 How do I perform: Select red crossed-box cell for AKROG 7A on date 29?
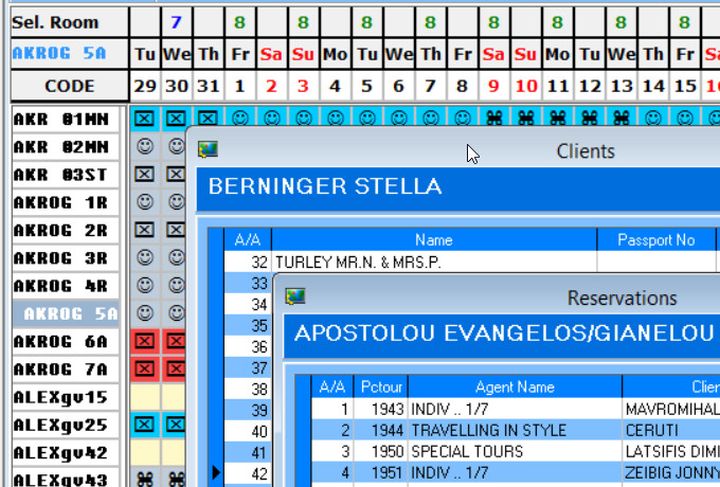(145, 369)
